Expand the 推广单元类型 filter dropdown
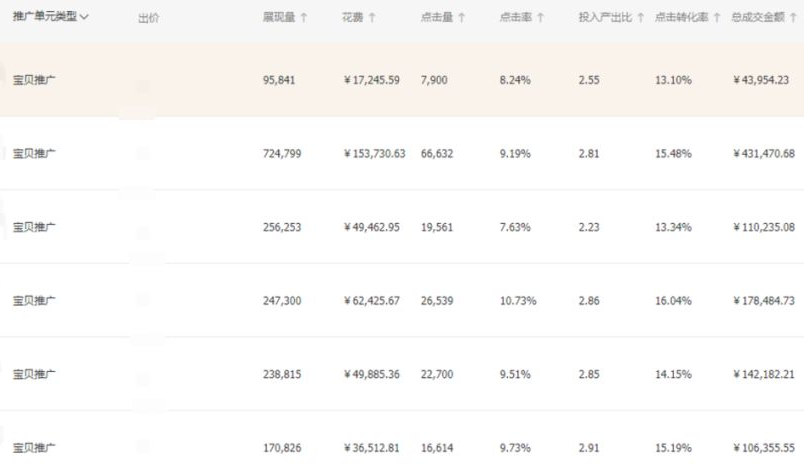804x464 pixels. click(x=84, y=17)
